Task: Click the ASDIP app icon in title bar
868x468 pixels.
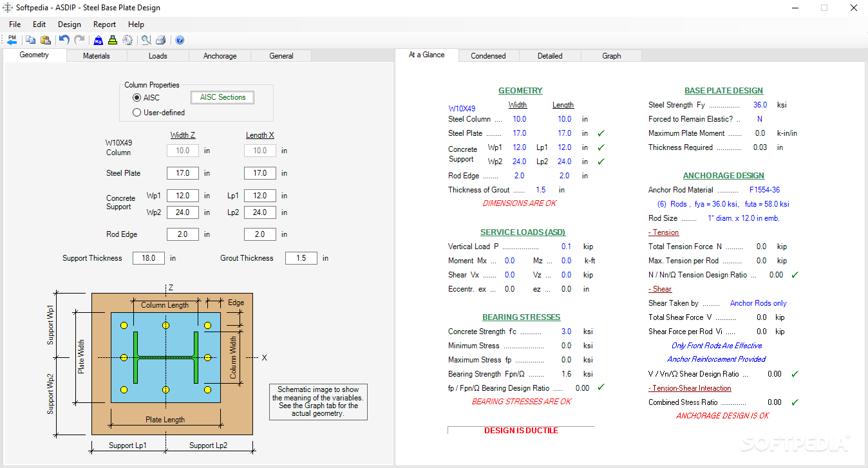Action: [8, 8]
